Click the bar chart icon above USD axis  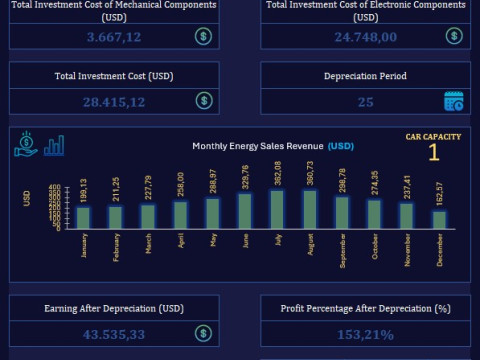54,145
